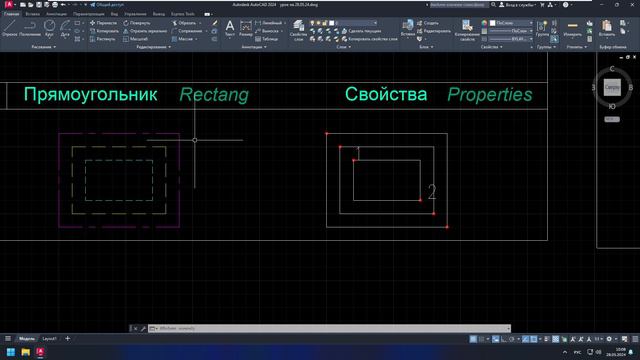The image size is (640, 360).
Task: Select the Дуга (Arc) tool
Action: (x=65, y=28)
